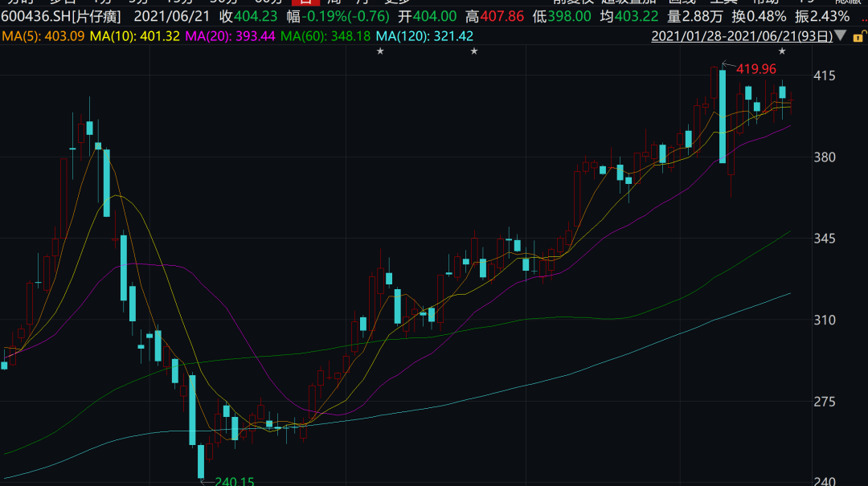This screenshot has width=868, height=486.
Task: Click the rightmost star event marker
Action: click(x=781, y=51)
